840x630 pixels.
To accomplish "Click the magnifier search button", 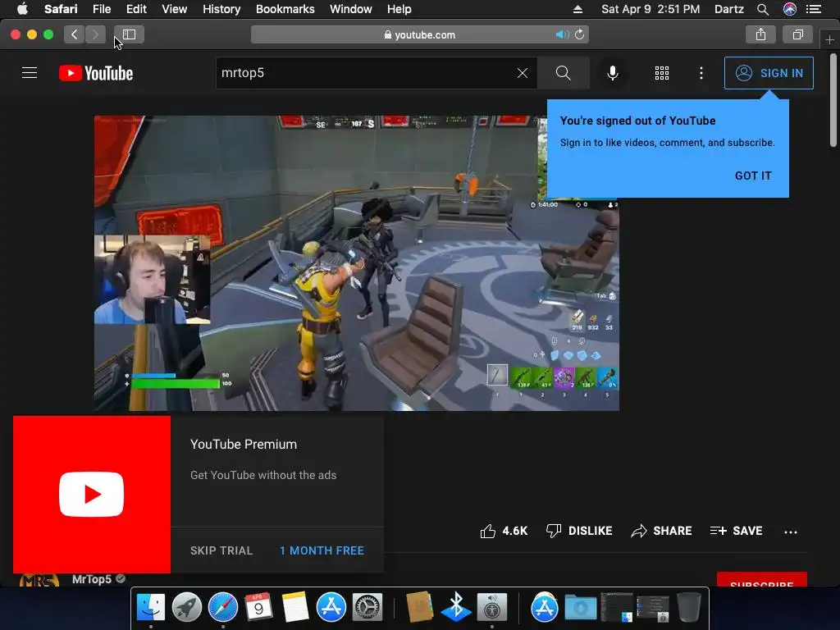I will point(563,73).
